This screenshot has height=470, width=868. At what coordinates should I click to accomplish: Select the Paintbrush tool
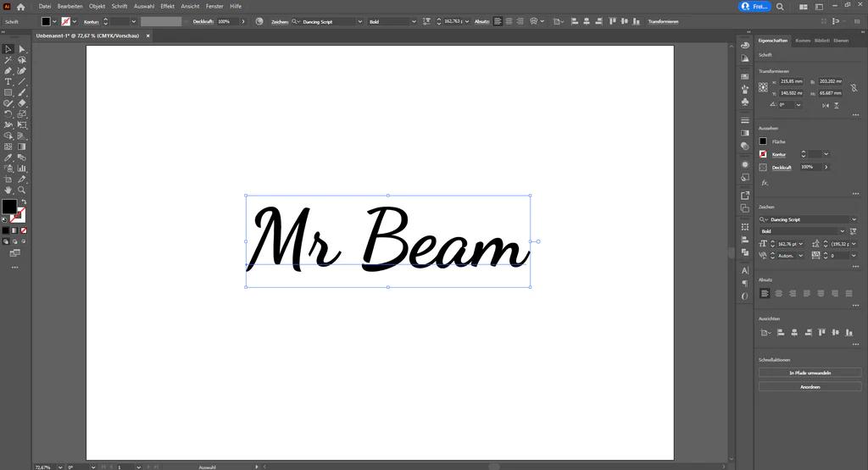pos(22,92)
